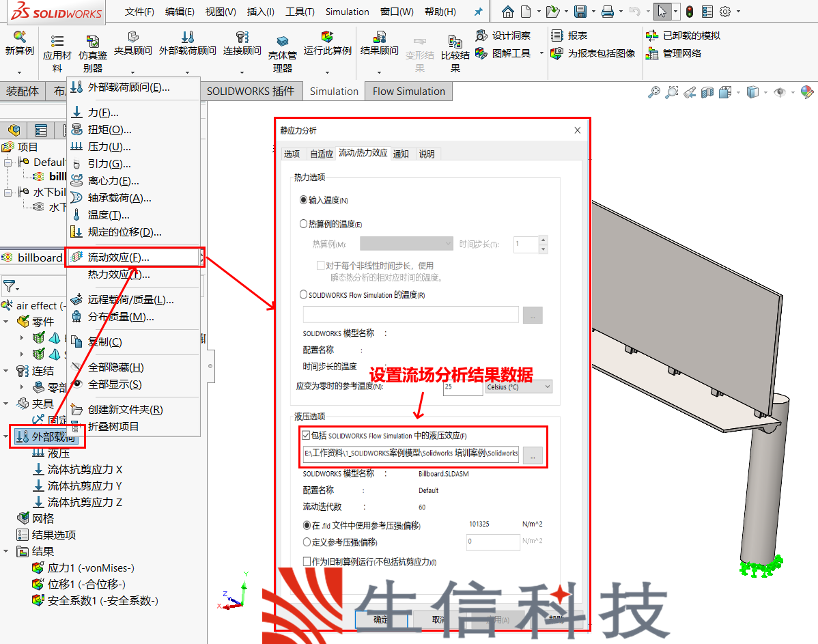This screenshot has height=644, width=818.
Task: Select 位移1 (-合位移-) result item
Action: pos(79,584)
